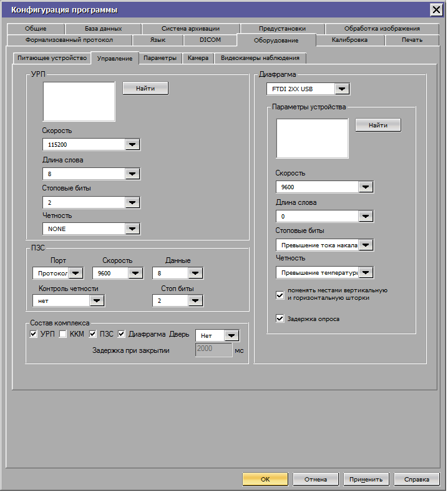Disable the Диафрагма checkbox in Состав комплекса

tap(122, 334)
